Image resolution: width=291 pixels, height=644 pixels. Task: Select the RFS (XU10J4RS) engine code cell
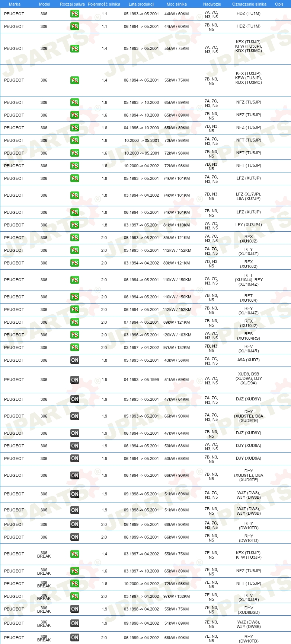249,336
